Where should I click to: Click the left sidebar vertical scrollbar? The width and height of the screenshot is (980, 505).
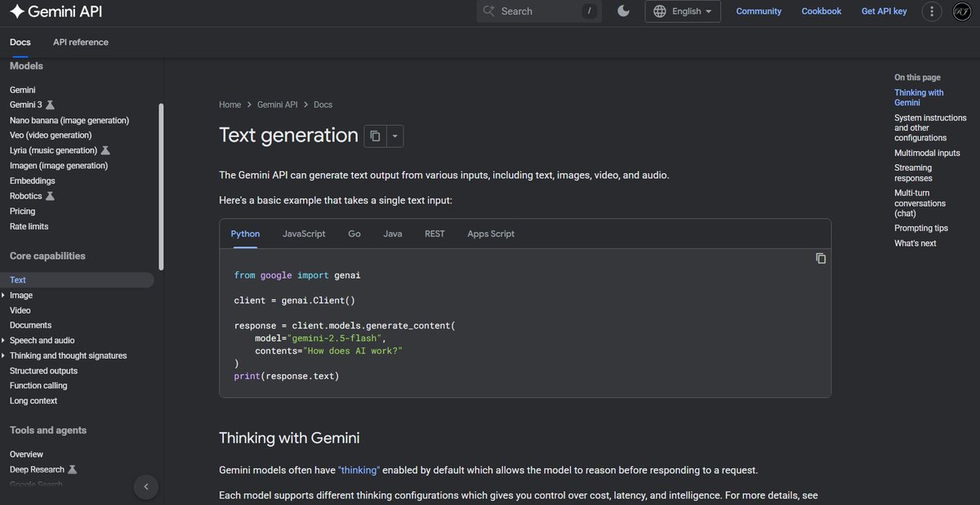point(161,186)
